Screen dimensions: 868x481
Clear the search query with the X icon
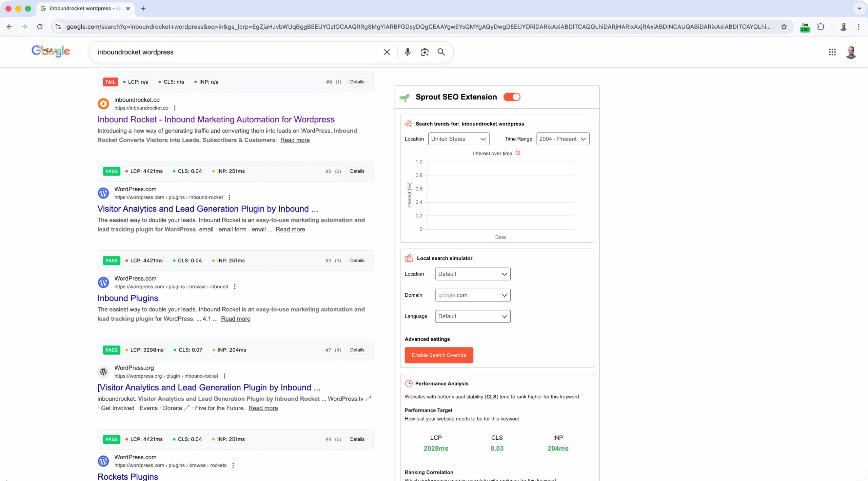point(387,52)
